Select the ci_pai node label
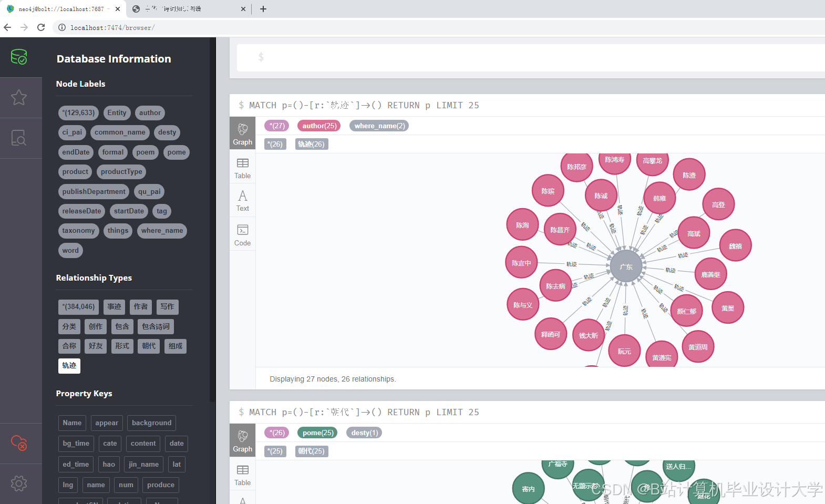 point(72,132)
